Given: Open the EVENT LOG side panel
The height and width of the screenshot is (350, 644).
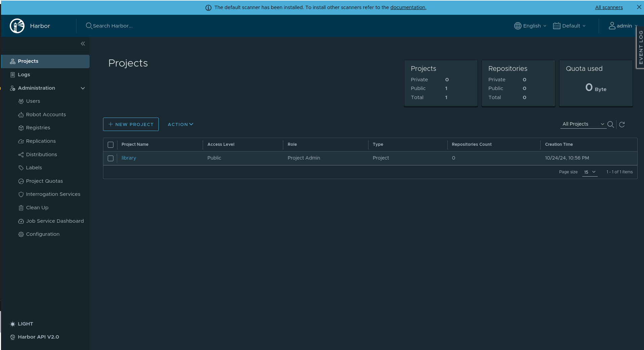Looking at the screenshot, I should [x=640, y=47].
